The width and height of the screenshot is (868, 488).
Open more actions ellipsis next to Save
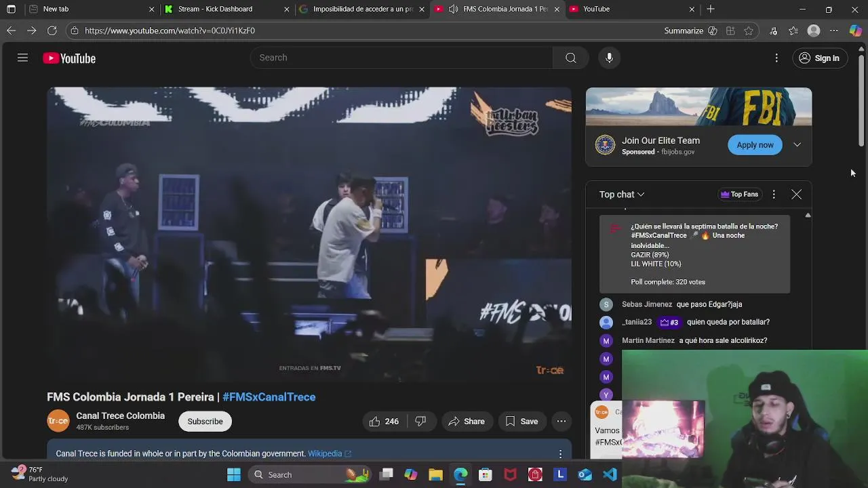pyautogui.click(x=561, y=422)
